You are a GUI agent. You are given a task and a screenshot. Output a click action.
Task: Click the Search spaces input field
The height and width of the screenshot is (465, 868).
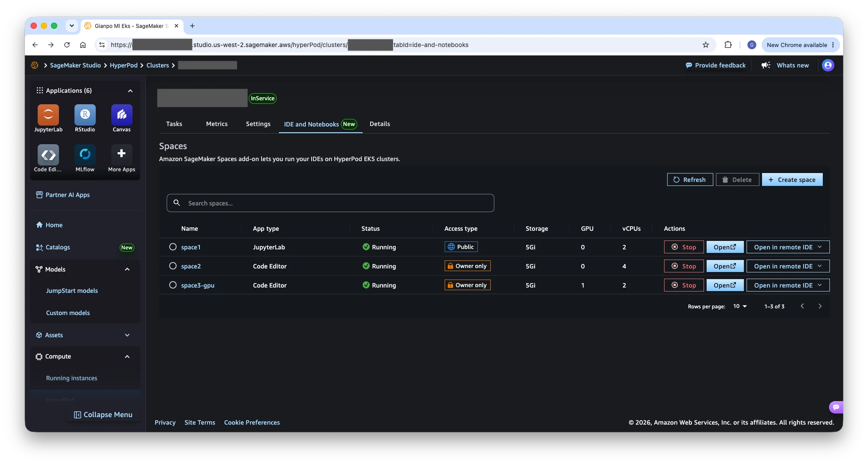330,203
